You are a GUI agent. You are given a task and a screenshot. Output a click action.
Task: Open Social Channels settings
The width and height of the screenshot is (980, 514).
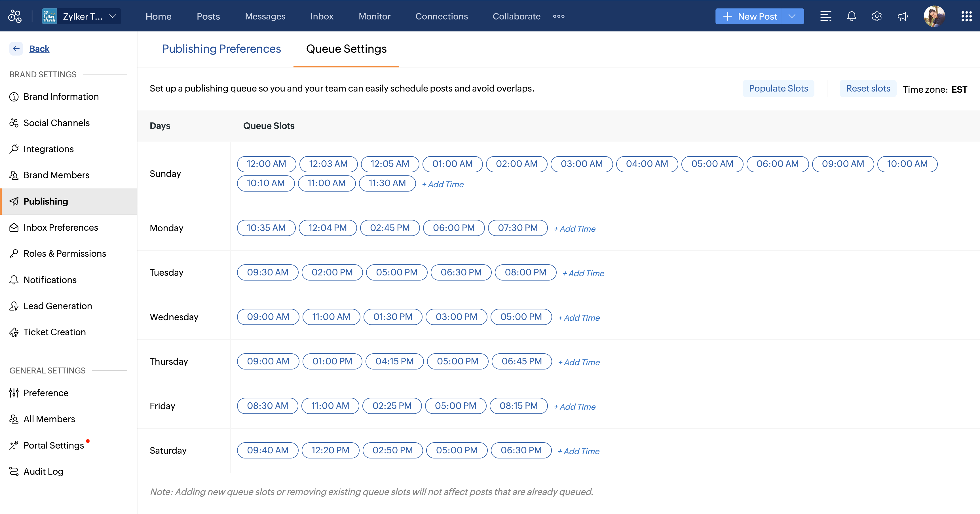(x=56, y=123)
